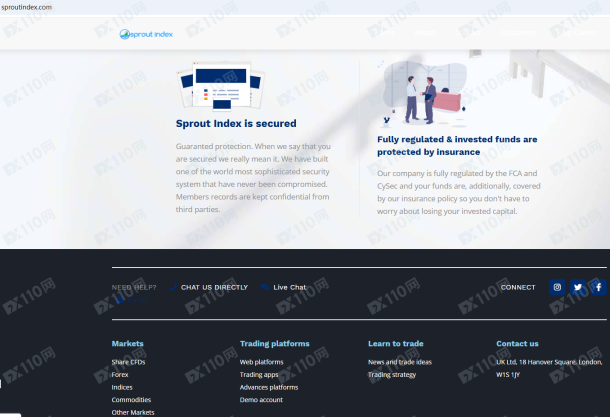Click the Contact us footer heading
Viewport: 610px width, 417px height.
[517, 343]
